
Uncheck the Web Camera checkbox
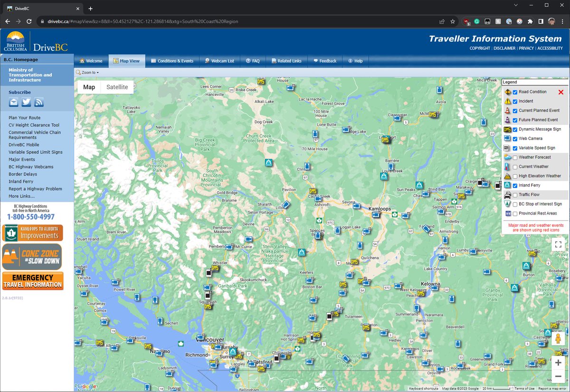tap(515, 139)
